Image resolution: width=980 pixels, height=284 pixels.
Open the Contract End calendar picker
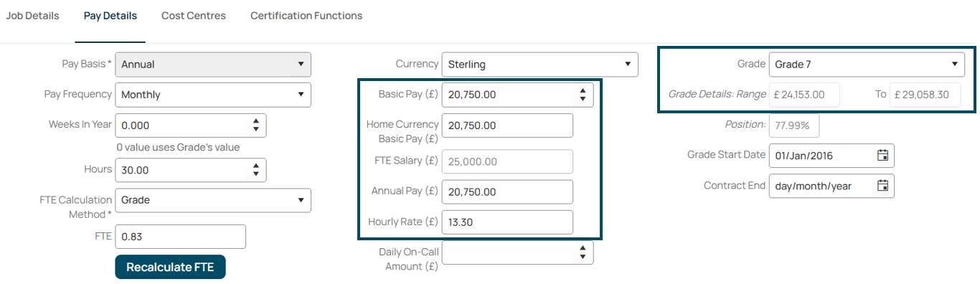(x=883, y=186)
